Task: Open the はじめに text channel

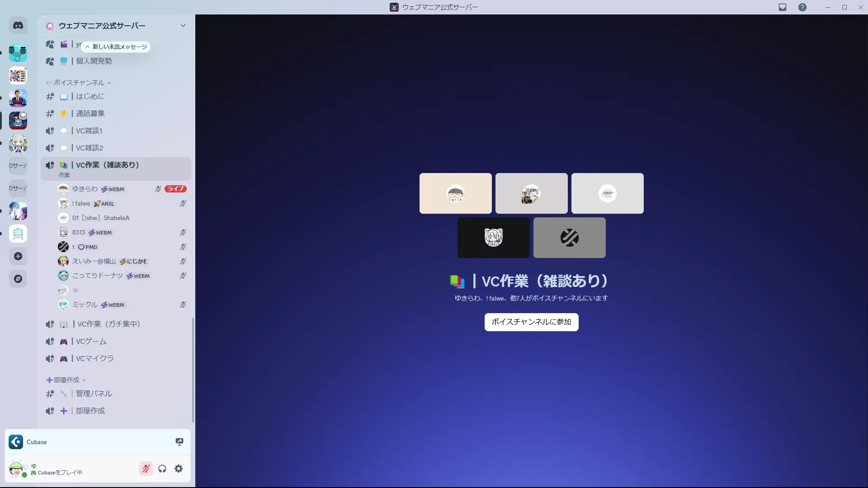Action: pos(90,97)
